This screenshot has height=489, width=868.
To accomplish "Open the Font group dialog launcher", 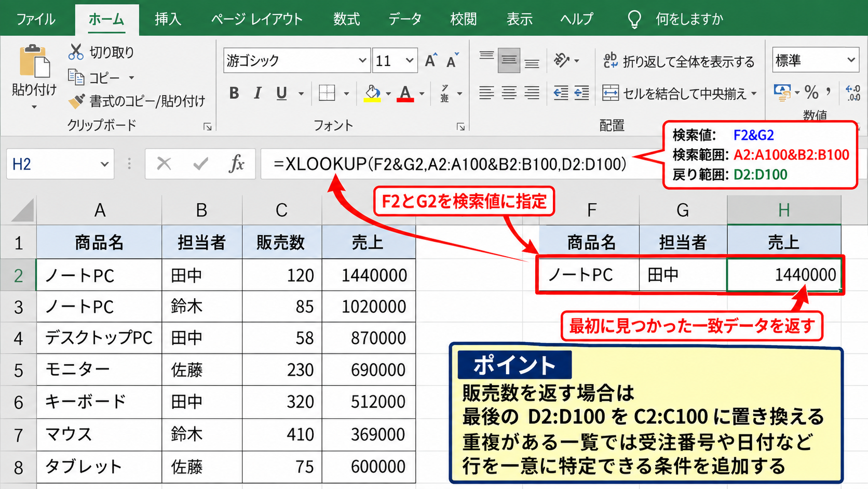I will (x=460, y=127).
